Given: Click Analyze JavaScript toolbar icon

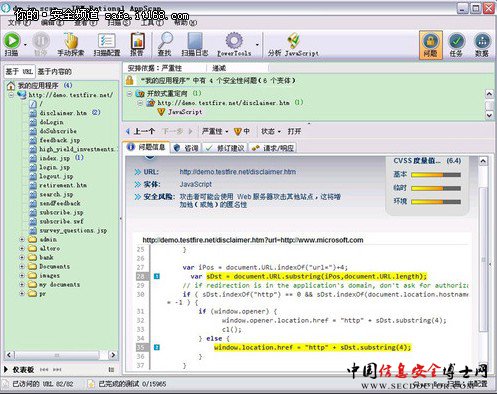Looking at the screenshot, I should (x=293, y=41).
